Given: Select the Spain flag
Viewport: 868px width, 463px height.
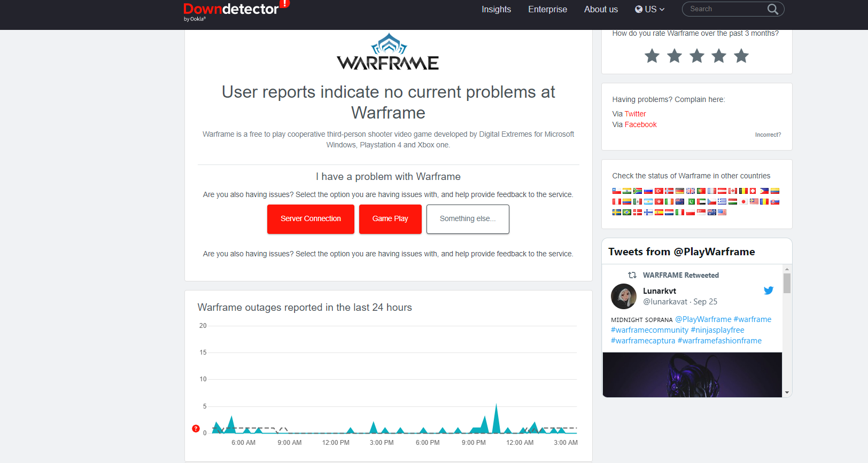Looking at the screenshot, I should coord(659,212).
